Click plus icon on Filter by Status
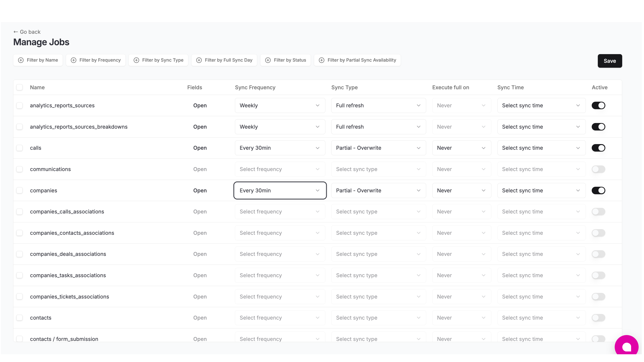The height and width of the screenshot is (362, 644). coord(268,60)
